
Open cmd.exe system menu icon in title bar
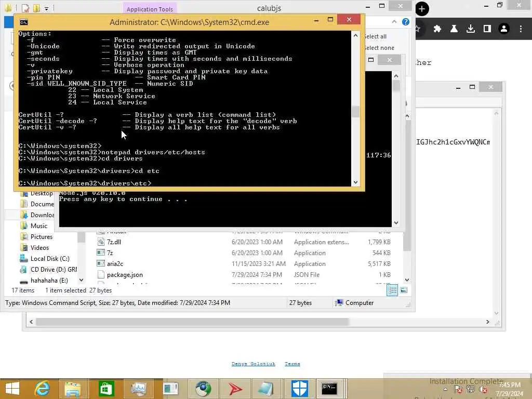click(24, 22)
